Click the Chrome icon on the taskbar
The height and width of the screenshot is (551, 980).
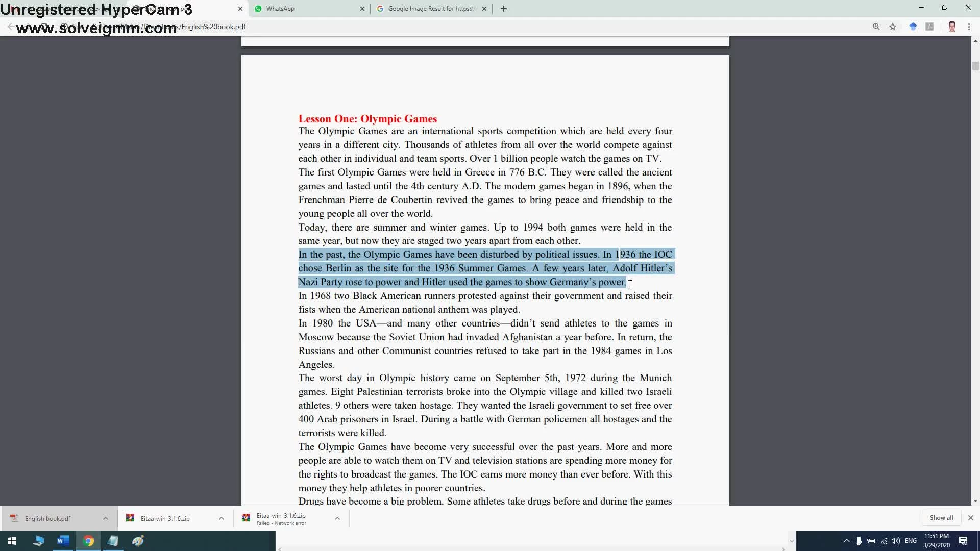tap(88, 541)
